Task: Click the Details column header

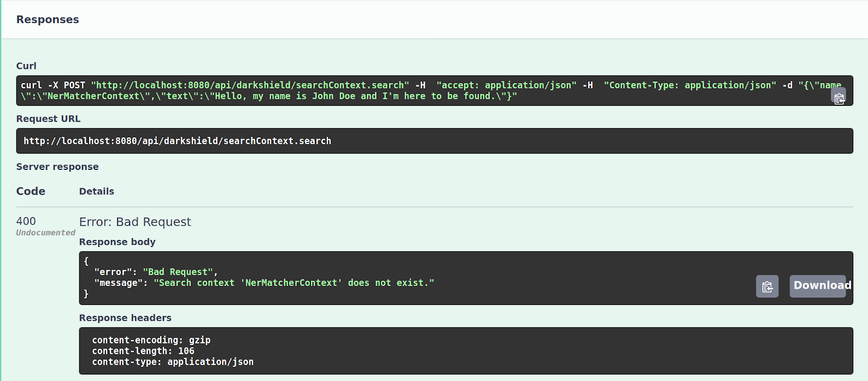Action: (97, 191)
